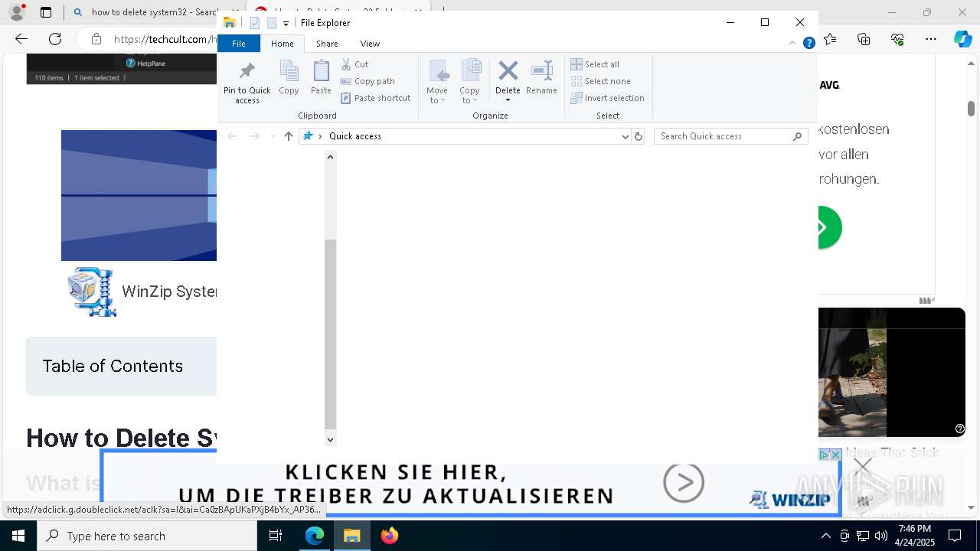Screen dimensions: 980x551
Task: Open Edge Collections icon
Action: 864,39
